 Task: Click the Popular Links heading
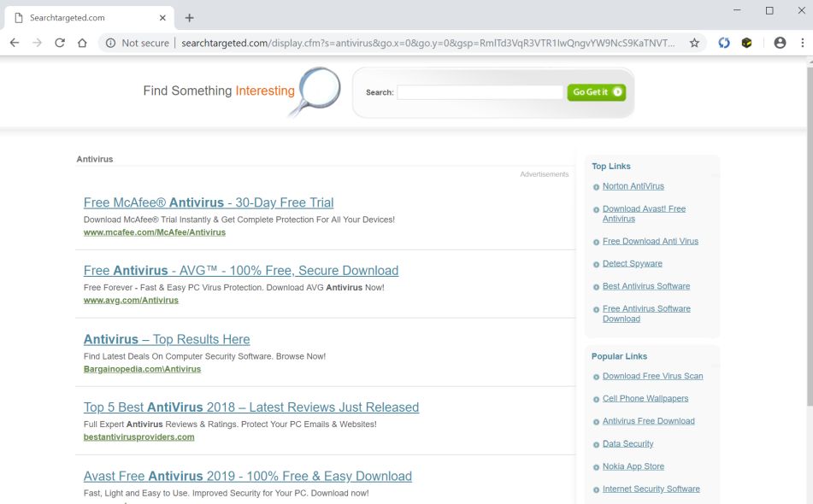pos(619,356)
